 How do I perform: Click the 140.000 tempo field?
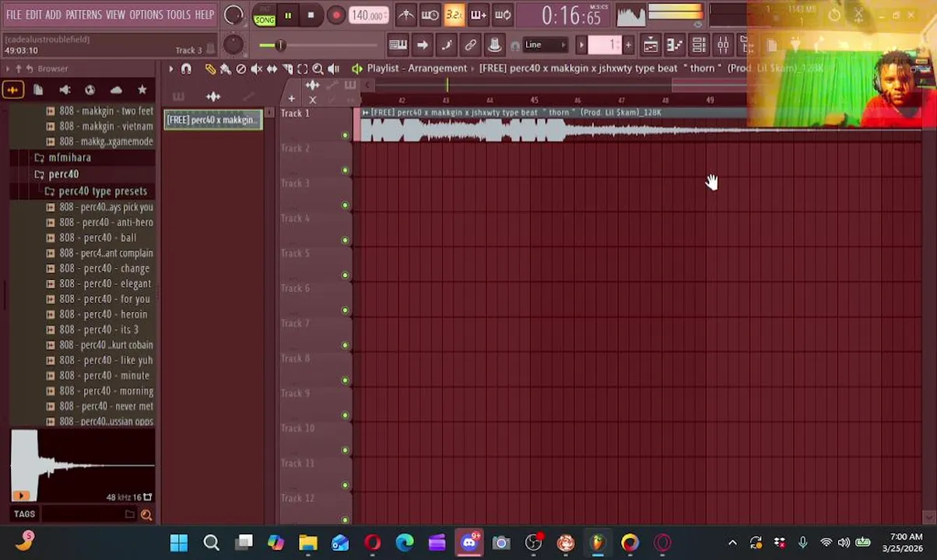pos(368,16)
